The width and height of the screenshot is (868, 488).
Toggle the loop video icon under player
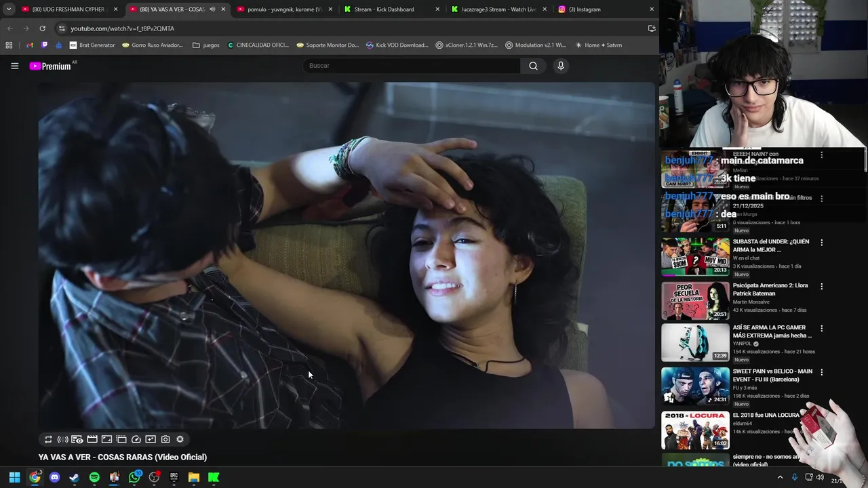click(48, 439)
